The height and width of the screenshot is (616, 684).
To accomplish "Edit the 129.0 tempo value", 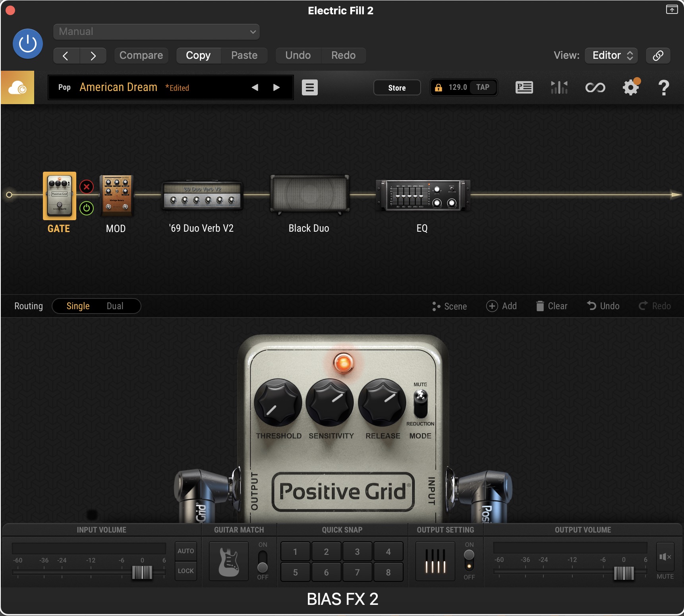I will (458, 87).
